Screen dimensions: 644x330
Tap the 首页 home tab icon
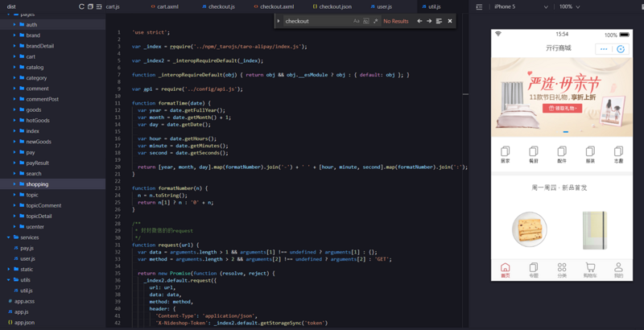(x=506, y=267)
